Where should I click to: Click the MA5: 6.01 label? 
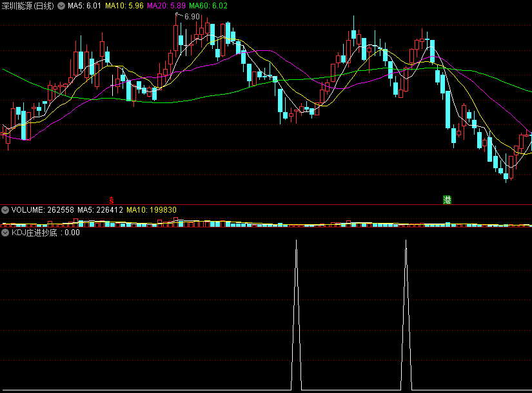click(x=84, y=6)
